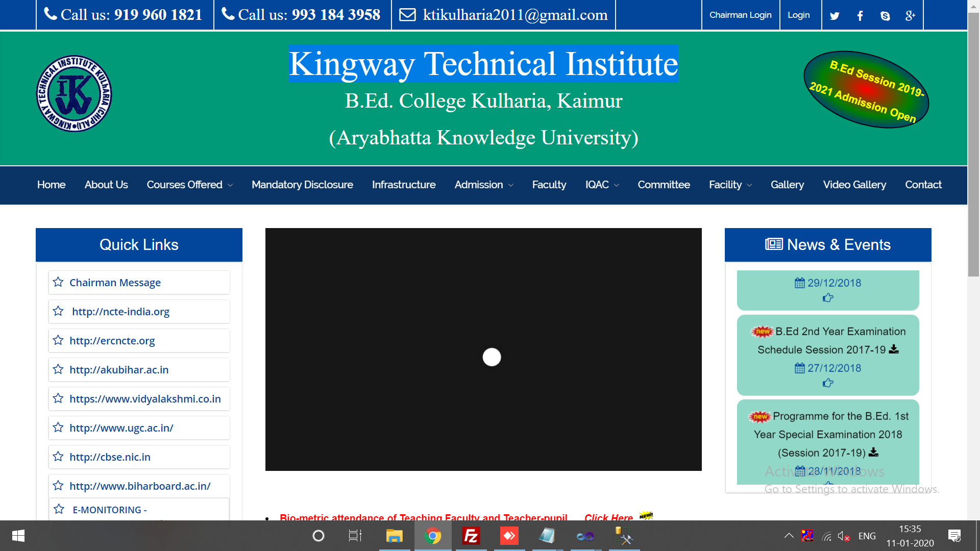Image resolution: width=980 pixels, height=551 pixels.
Task: Open Cortana search circle in taskbar
Action: click(318, 536)
